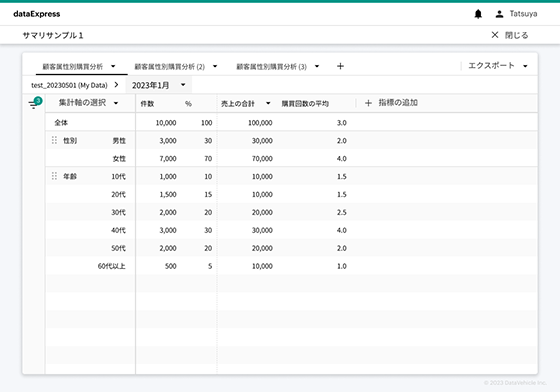Grab the drag handle beside 年齢
This screenshot has width=560, height=392.
point(54,176)
